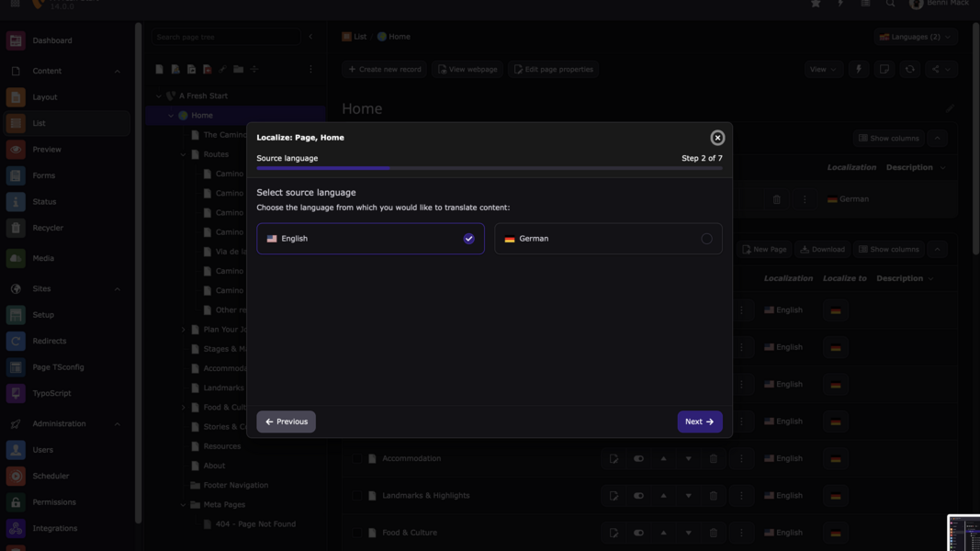Toggle visibility of Accommodation page row

pyautogui.click(x=638, y=458)
